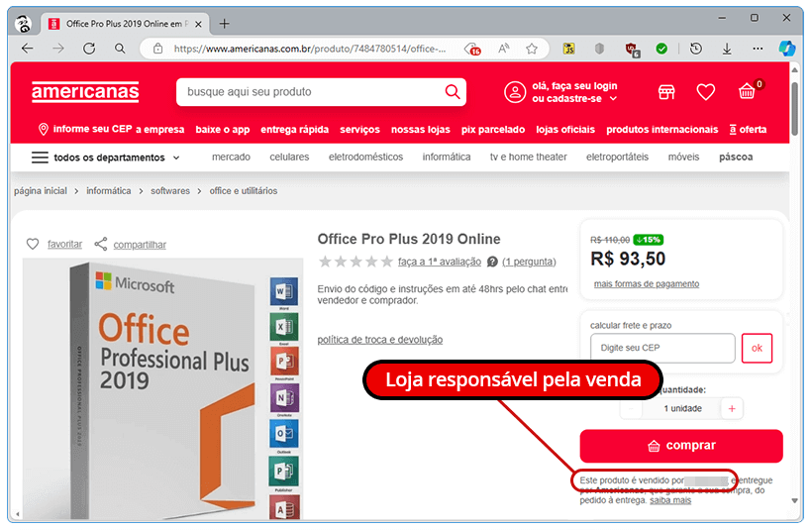This screenshot has height=530, width=812.
Task: Select the OneNote thumbnail icon
Action: click(284, 398)
